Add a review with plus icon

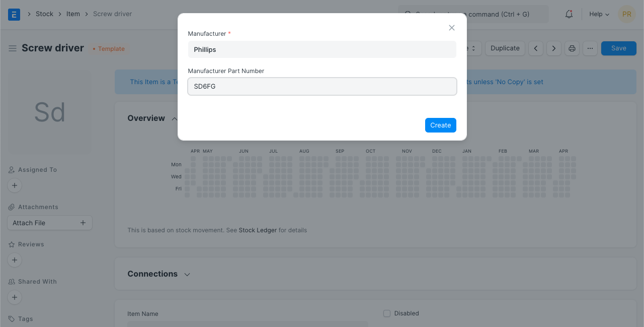15,260
